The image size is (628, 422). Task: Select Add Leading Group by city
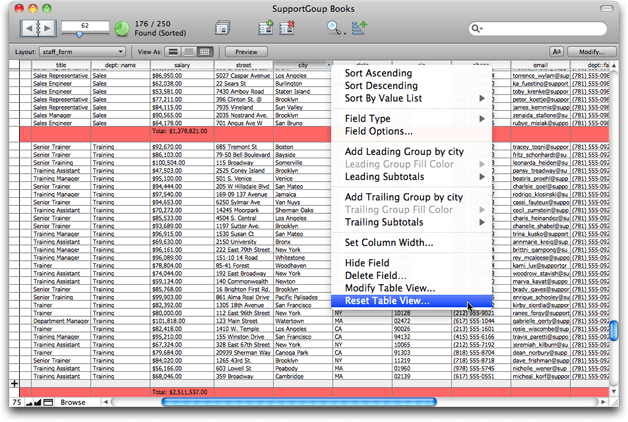click(x=411, y=152)
